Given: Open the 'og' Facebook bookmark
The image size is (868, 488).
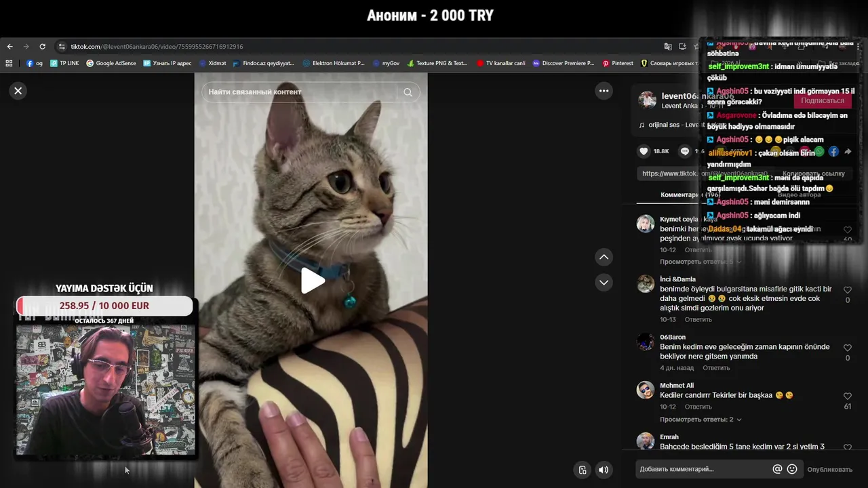Looking at the screenshot, I should pyautogui.click(x=34, y=63).
